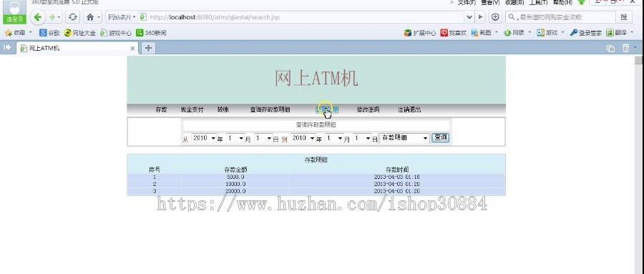Viewport: 644px width, 274px height.
Task: Open the 网站名片 dropdown
Action: pos(122,17)
